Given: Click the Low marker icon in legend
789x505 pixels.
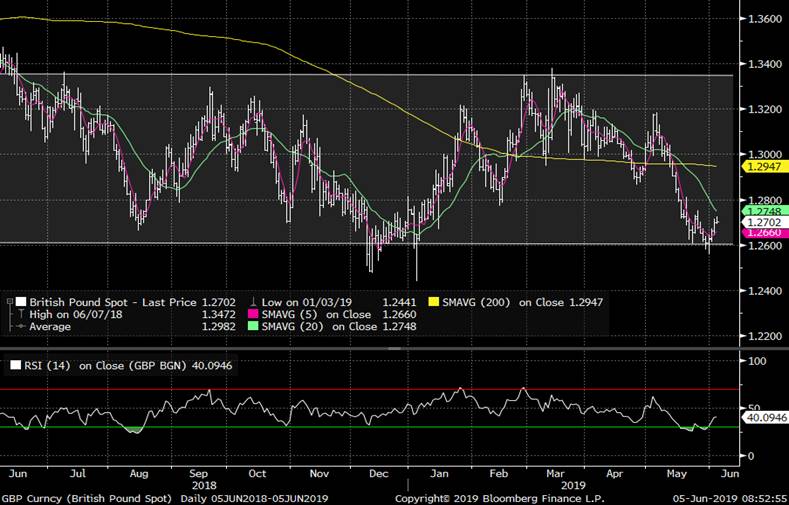Looking at the screenshot, I should [254, 302].
